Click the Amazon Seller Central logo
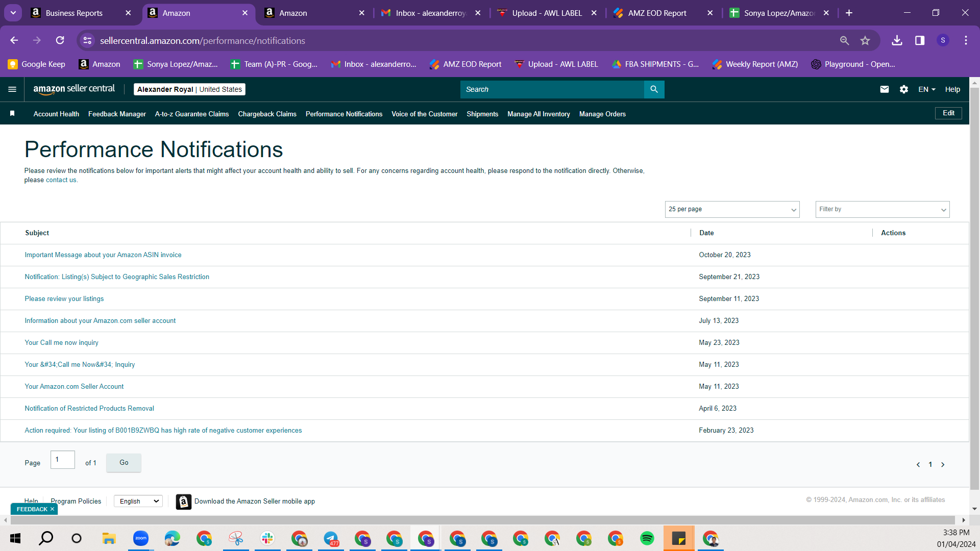The image size is (980, 551). click(74, 89)
